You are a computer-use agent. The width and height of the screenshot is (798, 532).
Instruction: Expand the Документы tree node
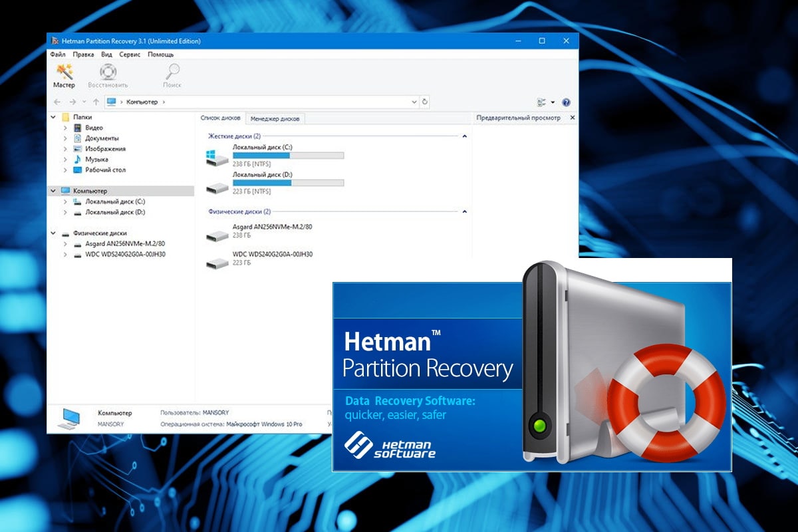tap(65, 138)
